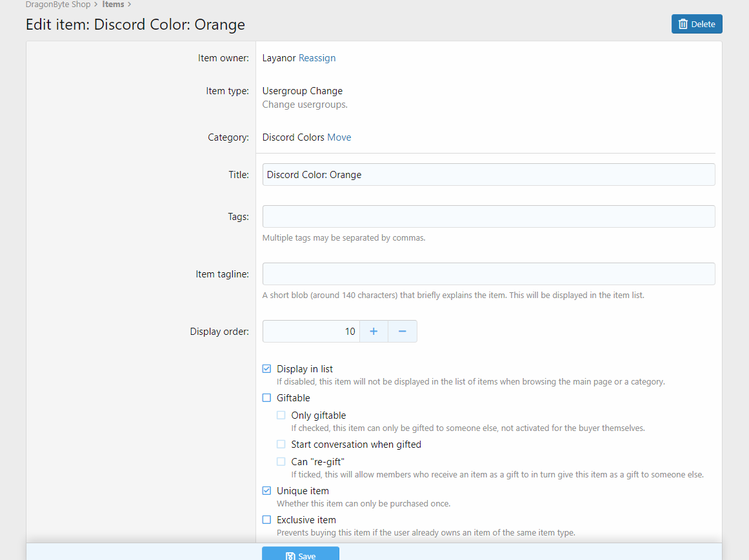Image resolution: width=749 pixels, height=560 pixels.
Task: Uncheck the Unique item checkbox
Action: click(266, 491)
